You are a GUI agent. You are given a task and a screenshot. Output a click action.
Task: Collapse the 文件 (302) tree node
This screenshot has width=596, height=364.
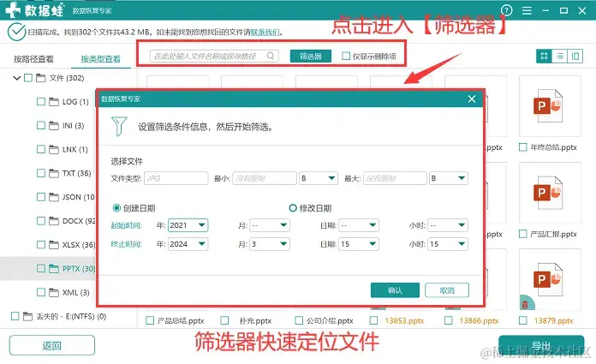pos(17,78)
